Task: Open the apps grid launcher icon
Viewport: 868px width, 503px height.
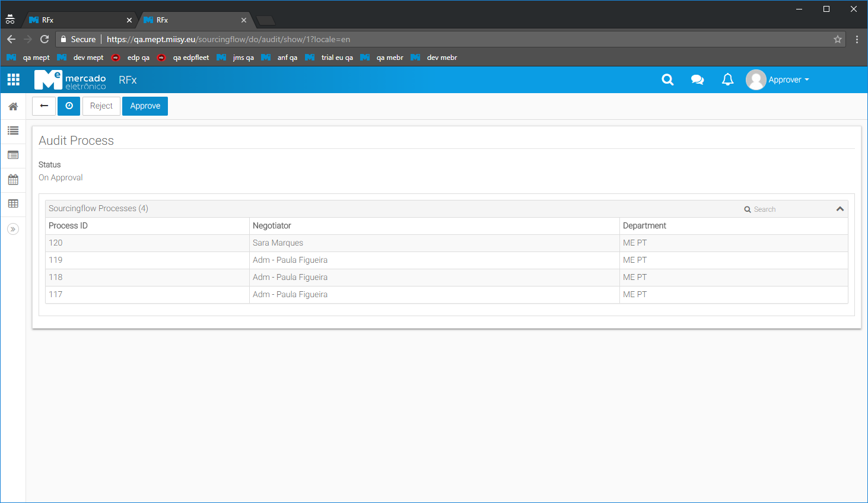Action: pyautogui.click(x=13, y=79)
